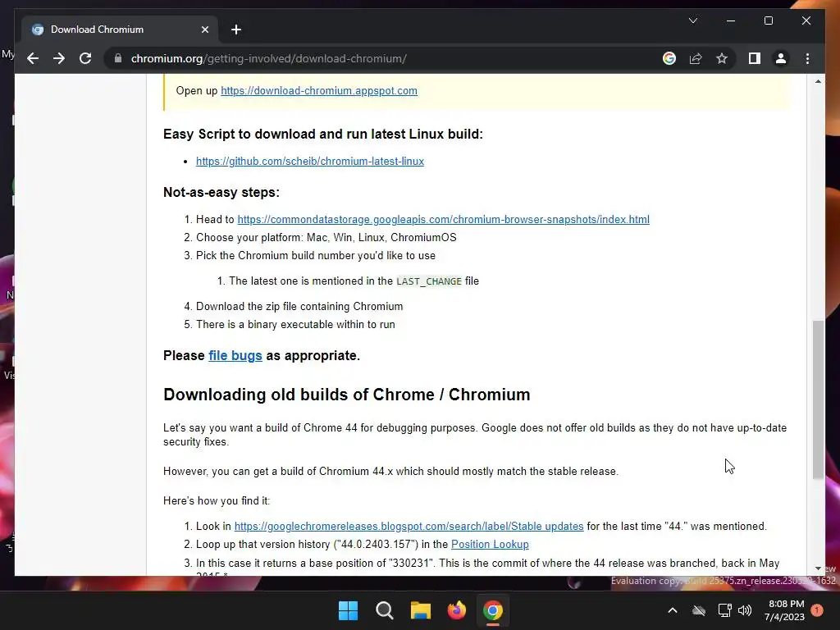The width and height of the screenshot is (840, 630).
Task: Open the Windows Start menu
Action: [x=348, y=610]
